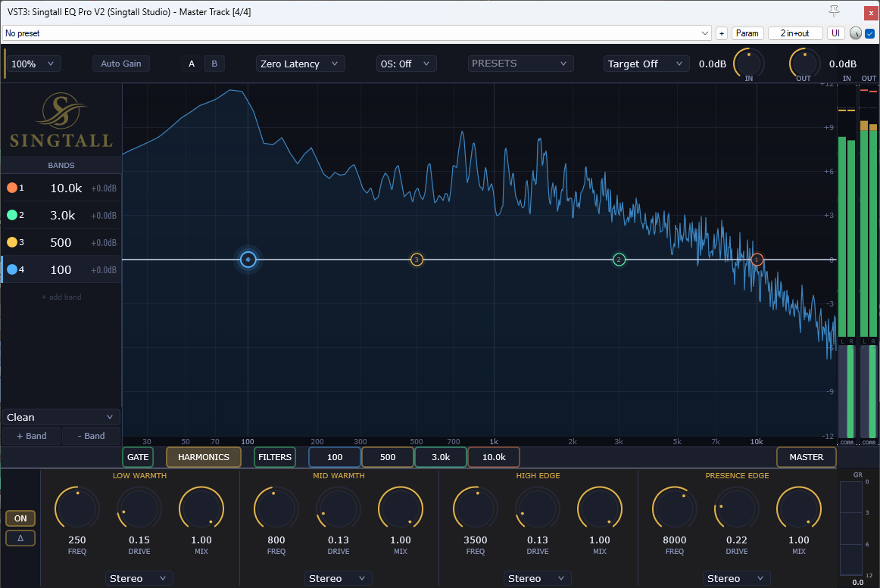Click the Mid Warmth FREQ knob

coord(276,509)
